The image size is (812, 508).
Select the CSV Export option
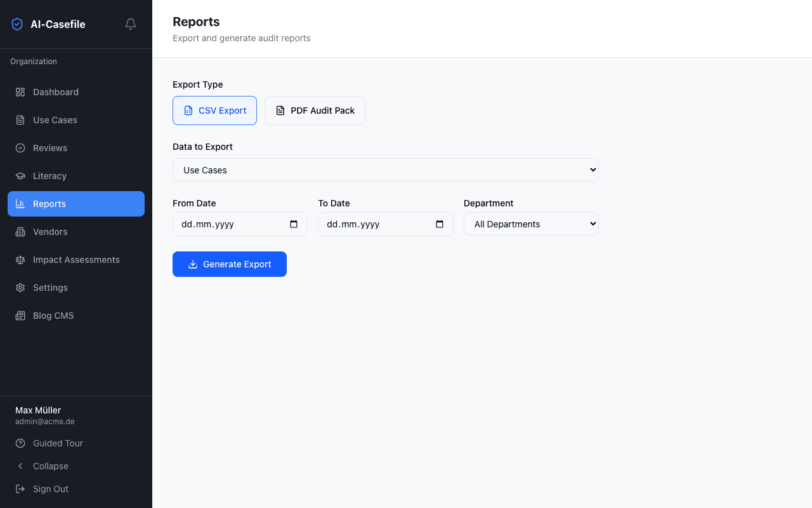pyautogui.click(x=214, y=110)
